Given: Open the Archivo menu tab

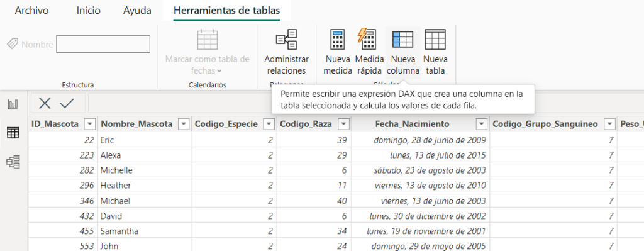Looking at the screenshot, I should (31, 11).
